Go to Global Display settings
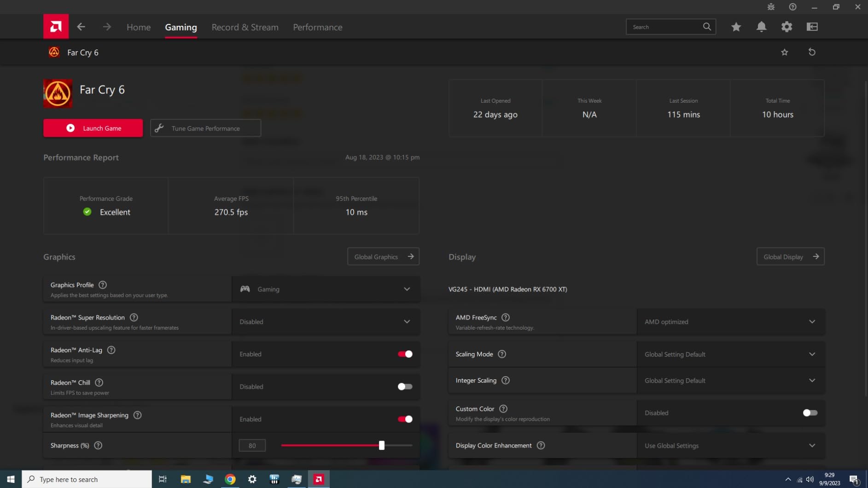 pos(790,256)
